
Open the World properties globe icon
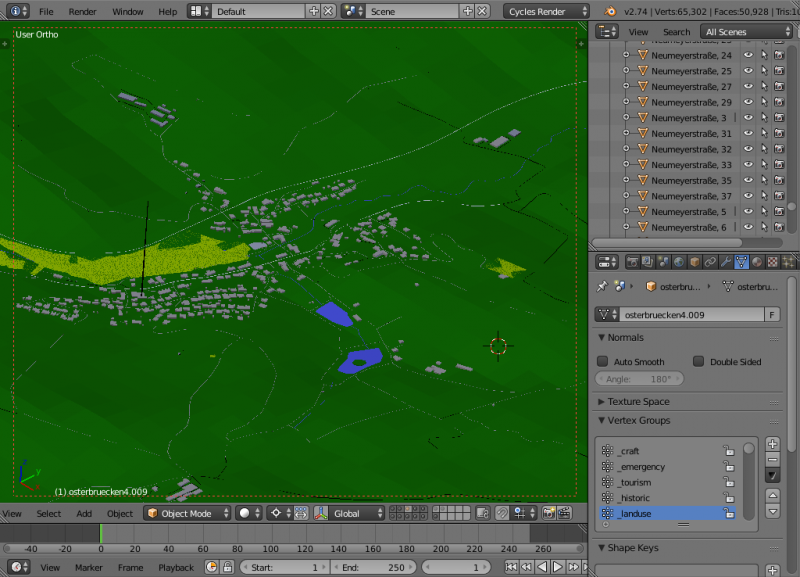click(x=678, y=262)
